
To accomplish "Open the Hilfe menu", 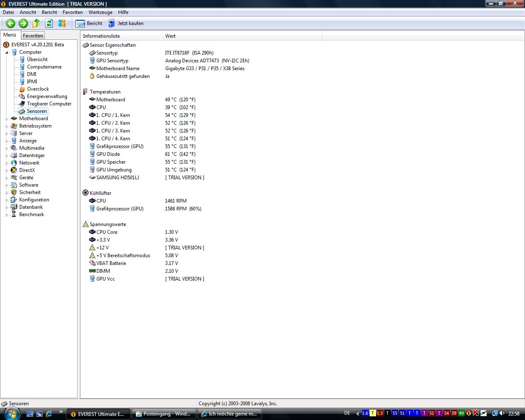I will tap(123, 12).
